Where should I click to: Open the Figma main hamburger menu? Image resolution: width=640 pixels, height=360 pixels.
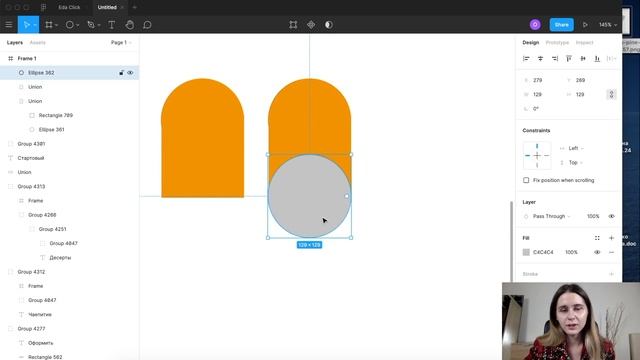coord(9,25)
